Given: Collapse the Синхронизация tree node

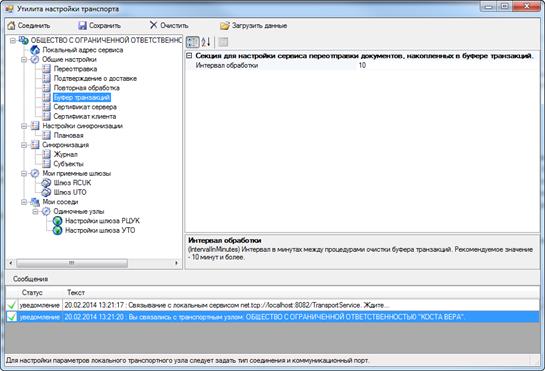Looking at the screenshot, I should (x=24, y=145).
